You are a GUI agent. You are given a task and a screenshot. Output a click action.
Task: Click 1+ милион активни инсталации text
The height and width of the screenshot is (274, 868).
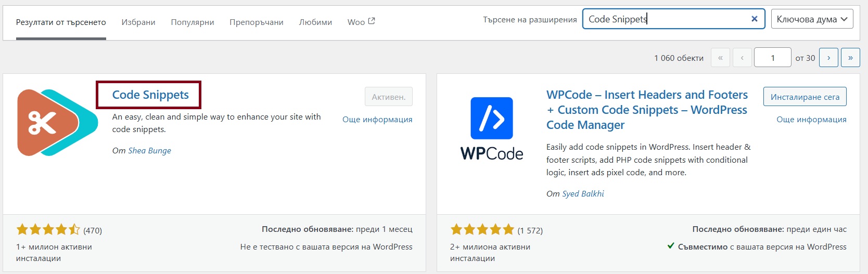click(x=54, y=252)
